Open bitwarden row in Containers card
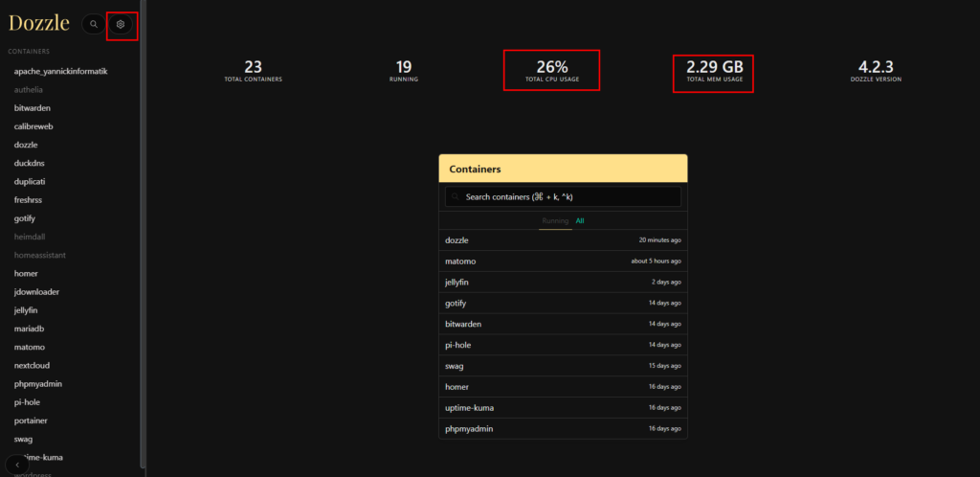980x477 pixels. (563, 324)
